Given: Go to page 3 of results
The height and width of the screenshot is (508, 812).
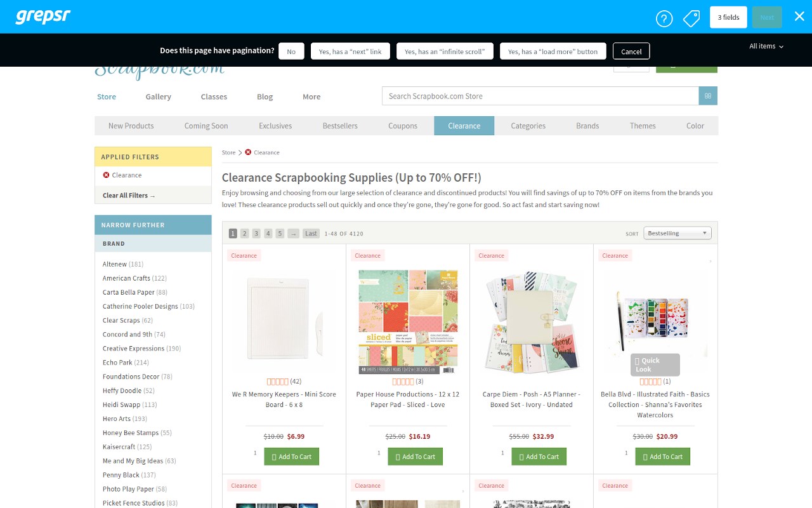Looking at the screenshot, I should (256, 234).
